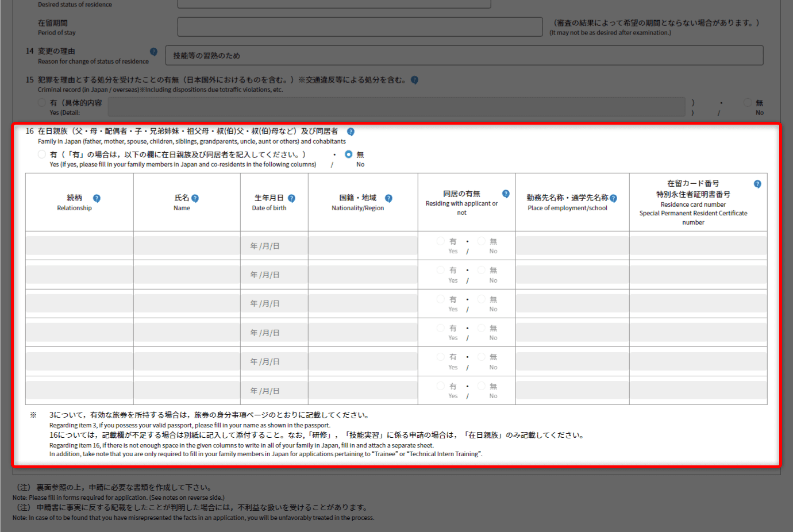Click the Reason for change text field

click(464, 56)
